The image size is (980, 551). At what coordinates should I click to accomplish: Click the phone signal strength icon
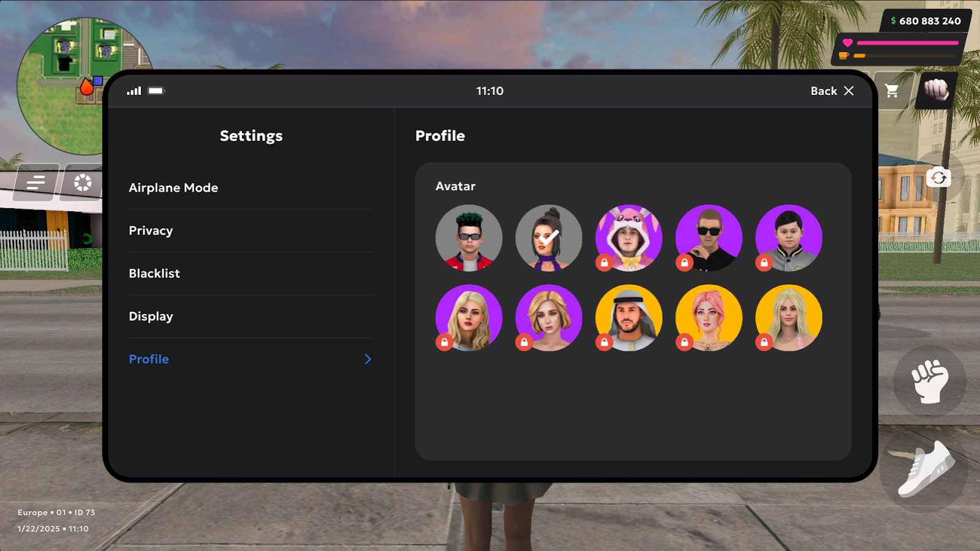134,91
